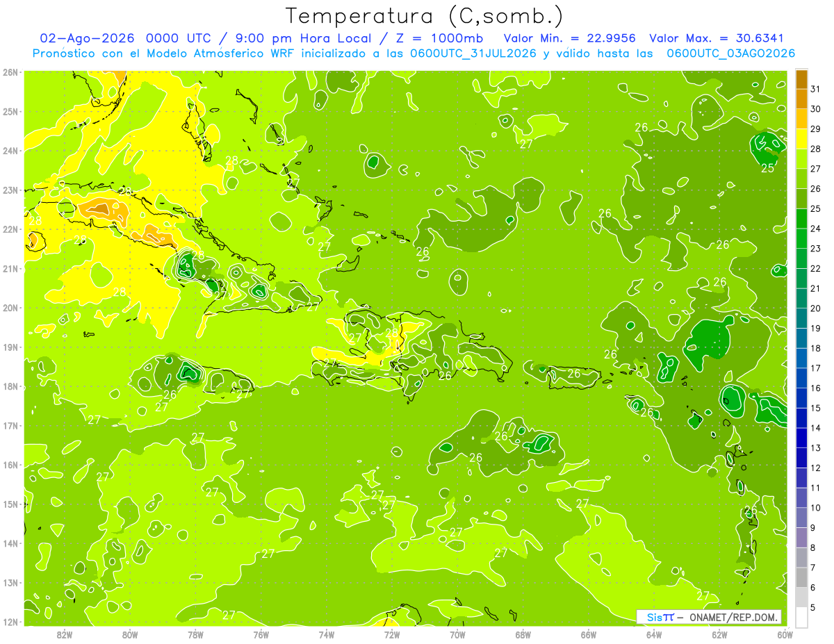Click the 82W longitude axis label
Viewport: 834px width, 644px height.
coord(65,634)
